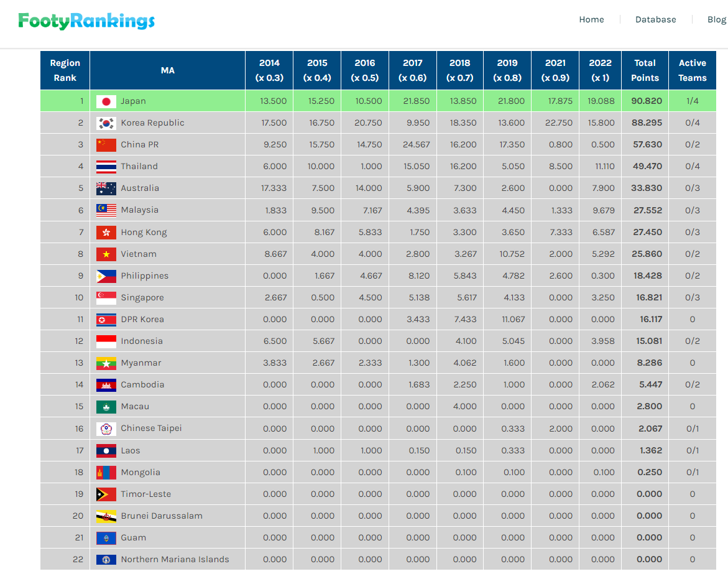Click the Laos flag icon
This screenshot has width=728, height=579.
(106, 451)
